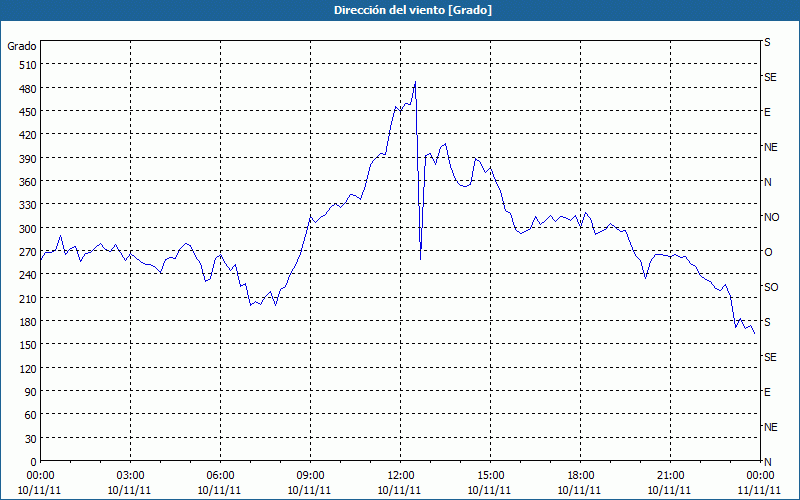This screenshot has height=500, width=800.
Task: Click the wind direction curve's highest peak near 480
Action: (415, 82)
